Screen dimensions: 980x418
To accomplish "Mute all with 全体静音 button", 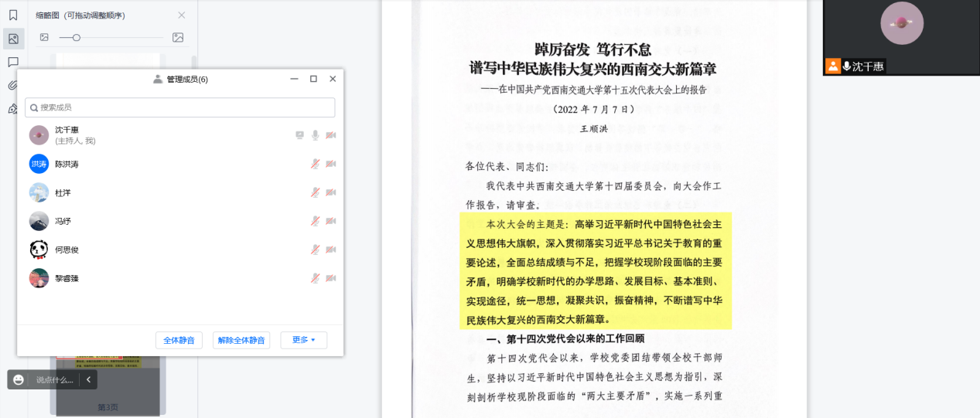I will click(x=179, y=340).
